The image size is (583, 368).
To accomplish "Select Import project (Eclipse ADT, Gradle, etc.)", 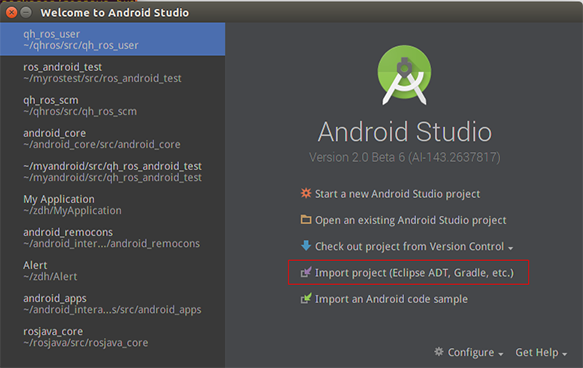I will [x=414, y=272].
